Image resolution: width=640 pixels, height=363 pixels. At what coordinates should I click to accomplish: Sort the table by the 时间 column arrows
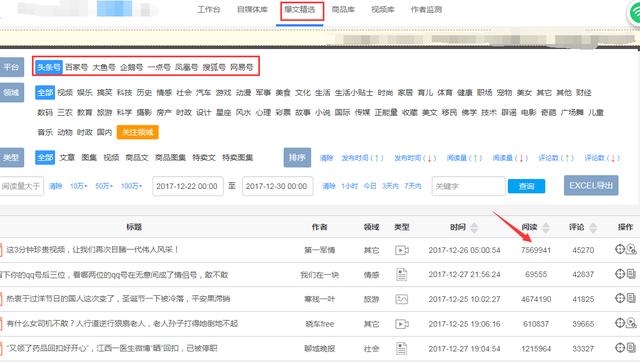(x=474, y=227)
